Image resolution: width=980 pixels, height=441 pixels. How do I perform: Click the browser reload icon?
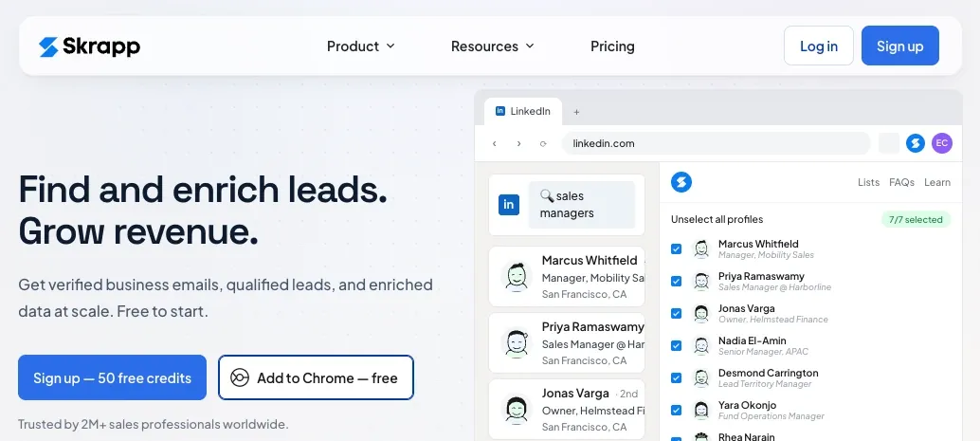pyautogui.click(x=543, y=143)
